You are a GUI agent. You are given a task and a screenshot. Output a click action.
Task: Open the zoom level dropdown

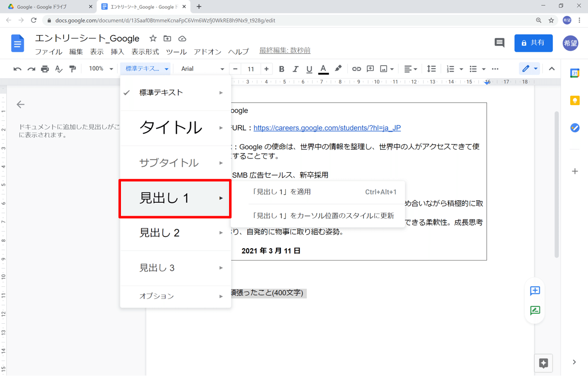pyautogui.click(x=100, y=69)
